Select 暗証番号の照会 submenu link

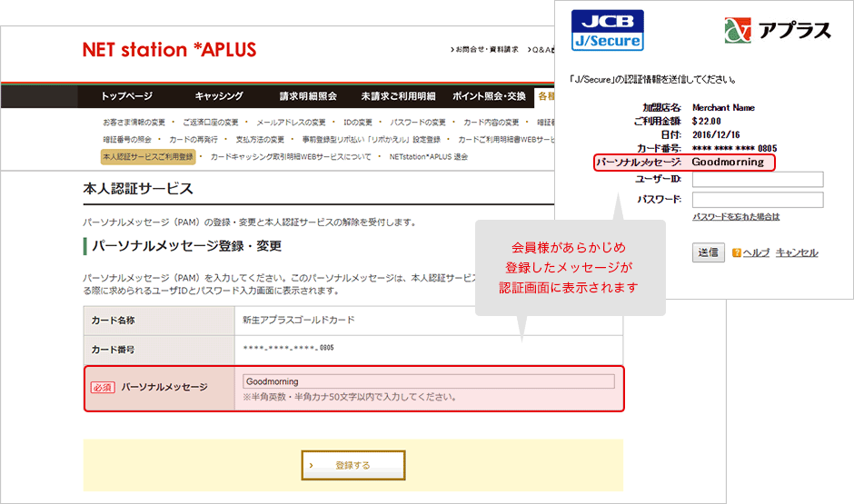coord(127,139)
